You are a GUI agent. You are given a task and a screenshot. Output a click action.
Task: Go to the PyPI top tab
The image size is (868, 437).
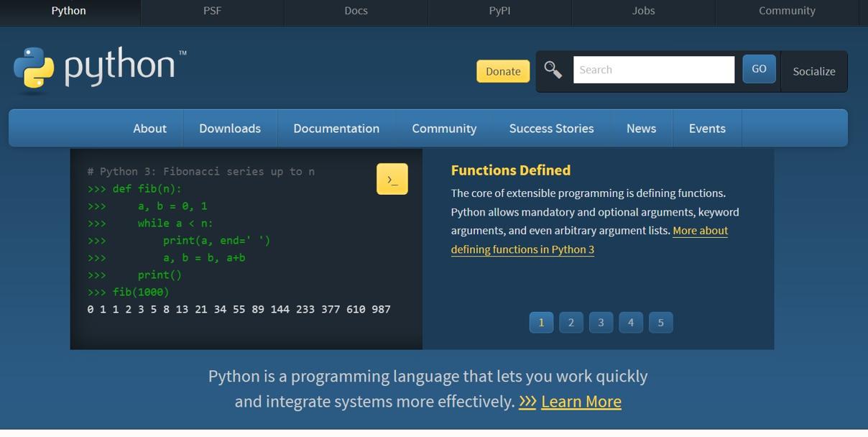500,11
